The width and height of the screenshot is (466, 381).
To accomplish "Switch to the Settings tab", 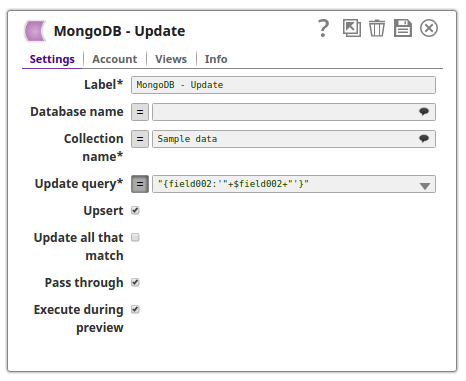I will (52, 59).
